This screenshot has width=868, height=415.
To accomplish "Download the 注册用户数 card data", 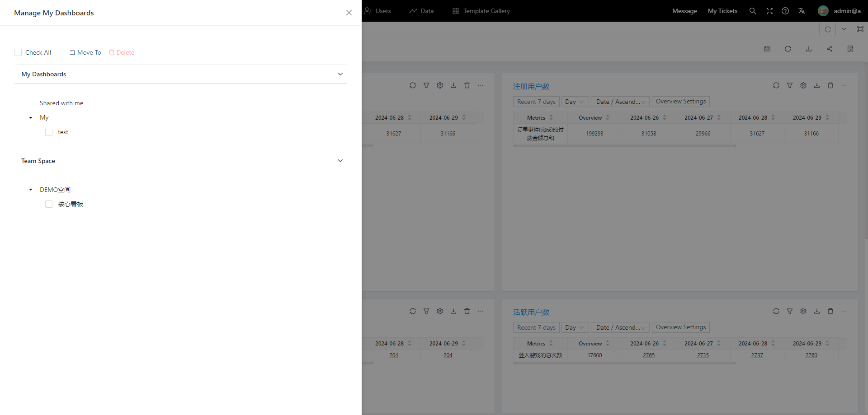I will click(x=817, y=85).
